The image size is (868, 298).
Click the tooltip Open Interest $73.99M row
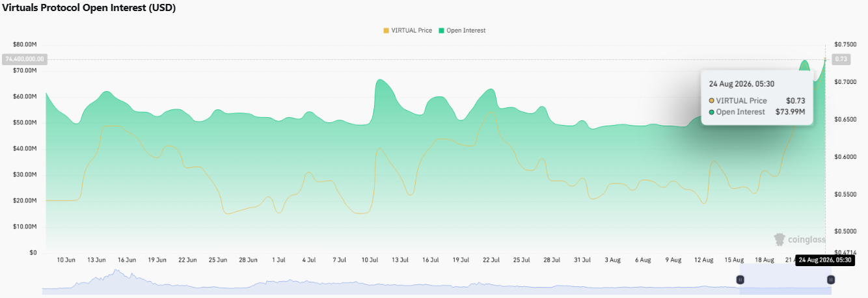coord(757,112)
